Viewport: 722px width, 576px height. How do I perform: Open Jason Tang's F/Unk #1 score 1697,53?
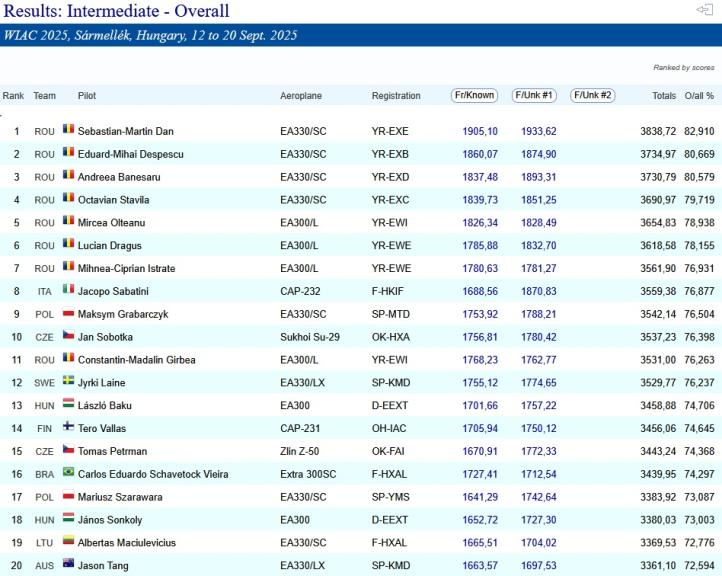[x=538, y=566]
